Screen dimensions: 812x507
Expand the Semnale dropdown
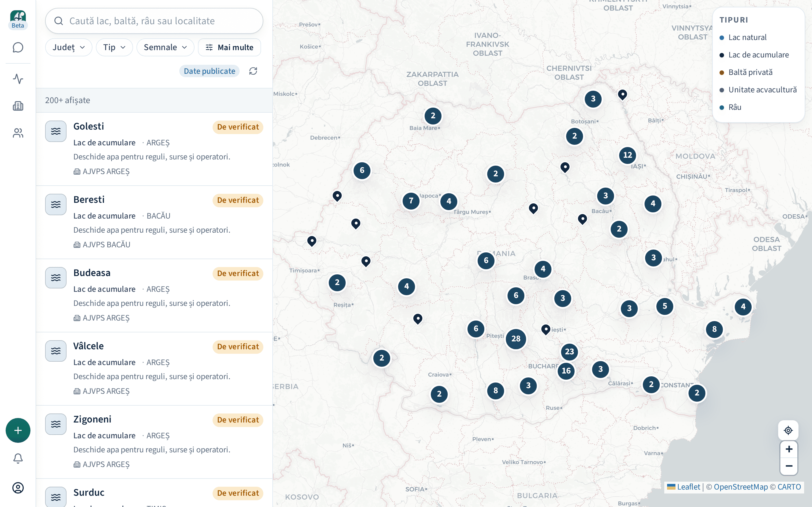(x=165, y=47)
